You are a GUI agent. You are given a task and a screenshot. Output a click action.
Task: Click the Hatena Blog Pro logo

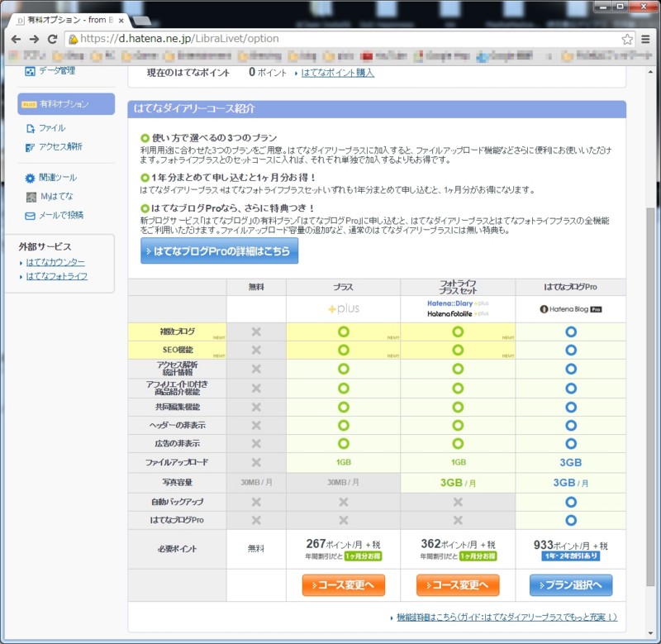coord(571,309)
